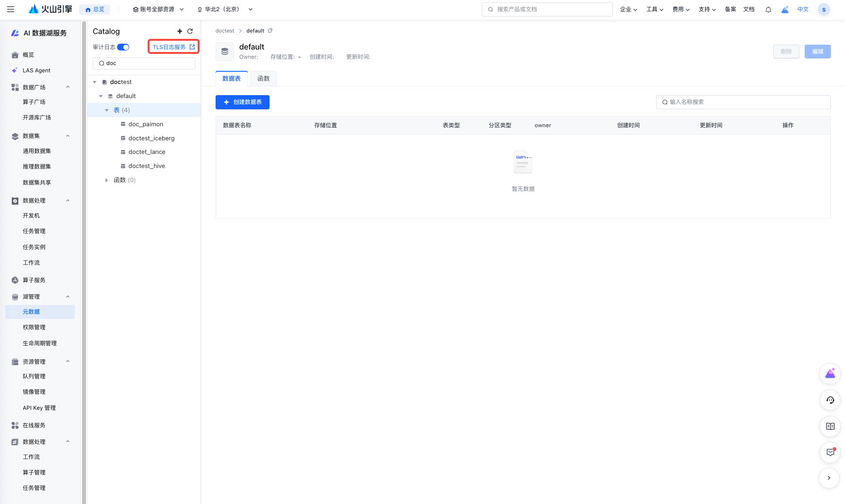Open the 文档 docs link
845x504 pixels.
[749, 9]
